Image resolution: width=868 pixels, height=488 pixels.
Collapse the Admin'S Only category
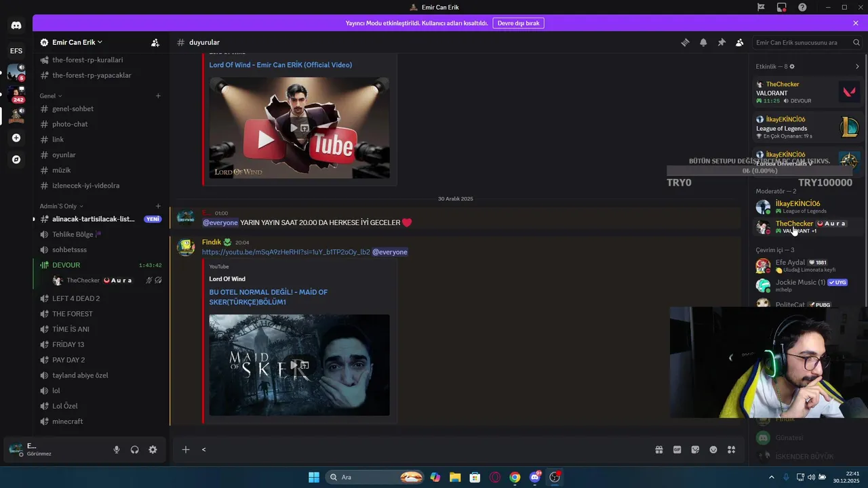62,206
